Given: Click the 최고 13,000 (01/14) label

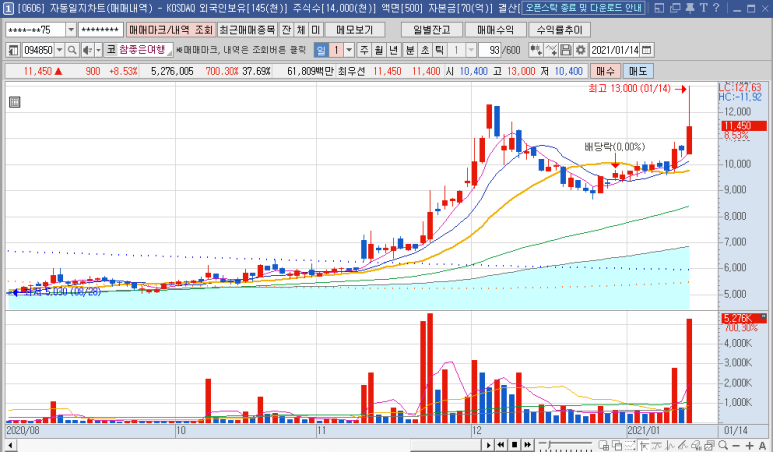Looking at the screenshot, I should (630, 89).
